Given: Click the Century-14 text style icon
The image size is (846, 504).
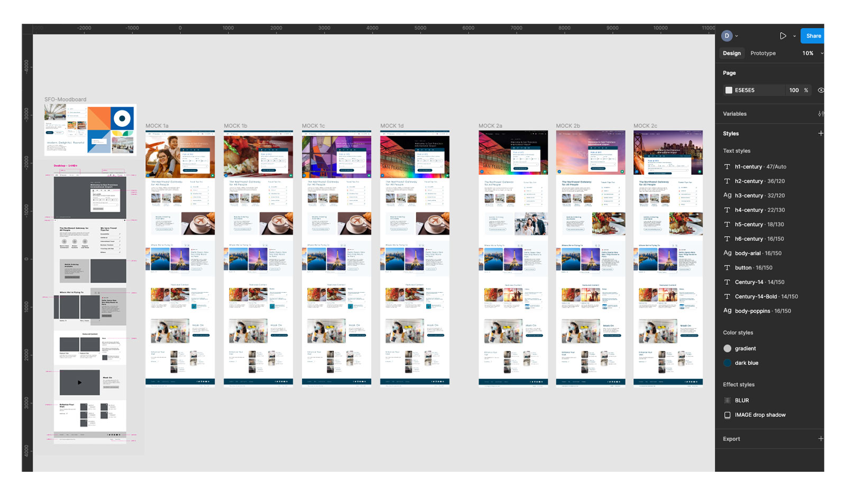Looking at the screenshot, I should click(x=728, y=282).
